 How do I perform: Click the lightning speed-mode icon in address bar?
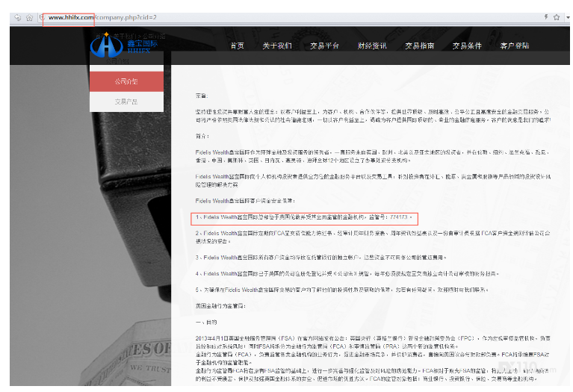[x=546, y=17]
